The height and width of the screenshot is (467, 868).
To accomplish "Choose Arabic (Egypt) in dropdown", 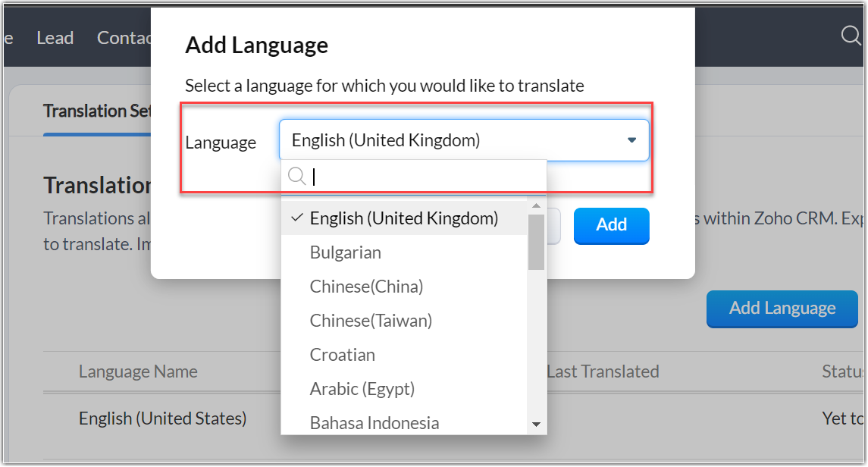I will pos(362,389).
